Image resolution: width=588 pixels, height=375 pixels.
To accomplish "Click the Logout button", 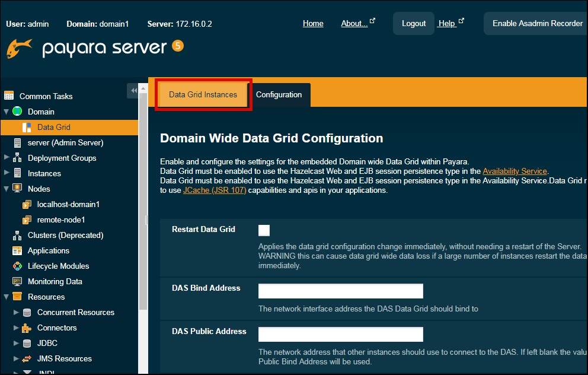I will click(x=413, y=23).
